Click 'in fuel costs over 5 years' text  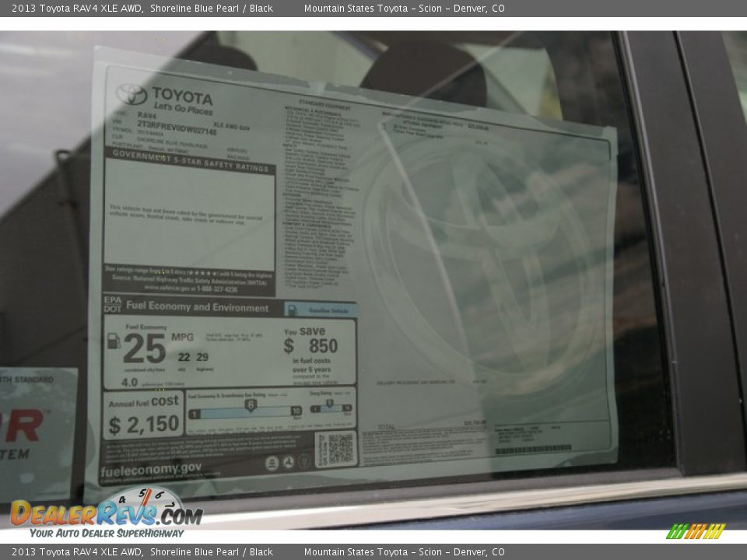pos(311,366)
